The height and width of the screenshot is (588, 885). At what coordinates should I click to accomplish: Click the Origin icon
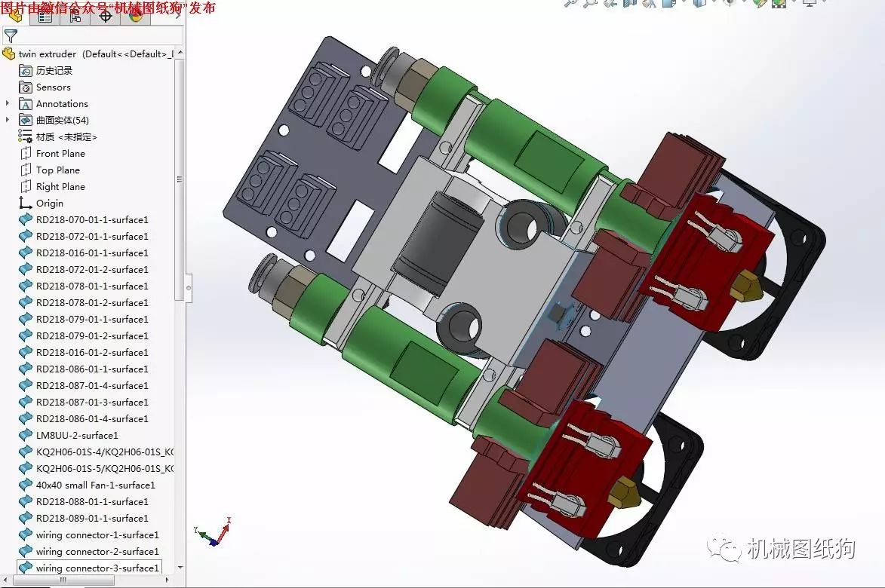tap(26, 203)
